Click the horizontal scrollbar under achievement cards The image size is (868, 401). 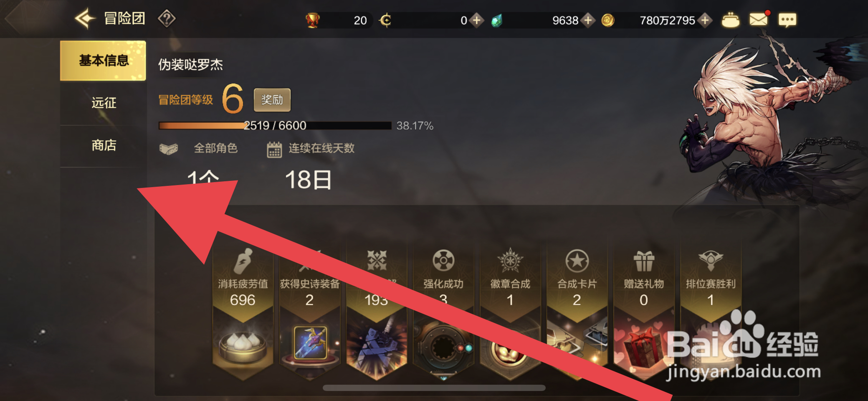(x=434, y=388)
